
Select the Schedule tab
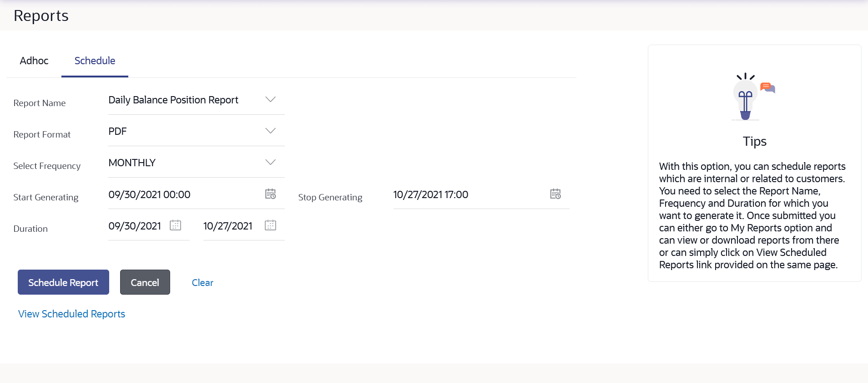[95, 61]
